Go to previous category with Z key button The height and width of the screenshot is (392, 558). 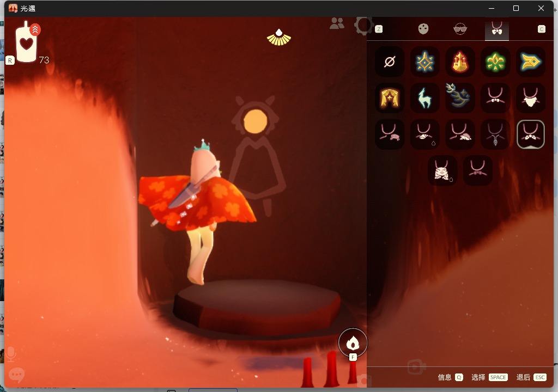[x=379, y=29]
